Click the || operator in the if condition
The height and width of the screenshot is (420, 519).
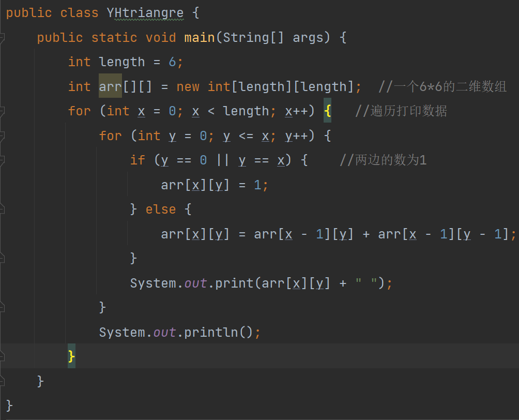click(x=222, y=160)
